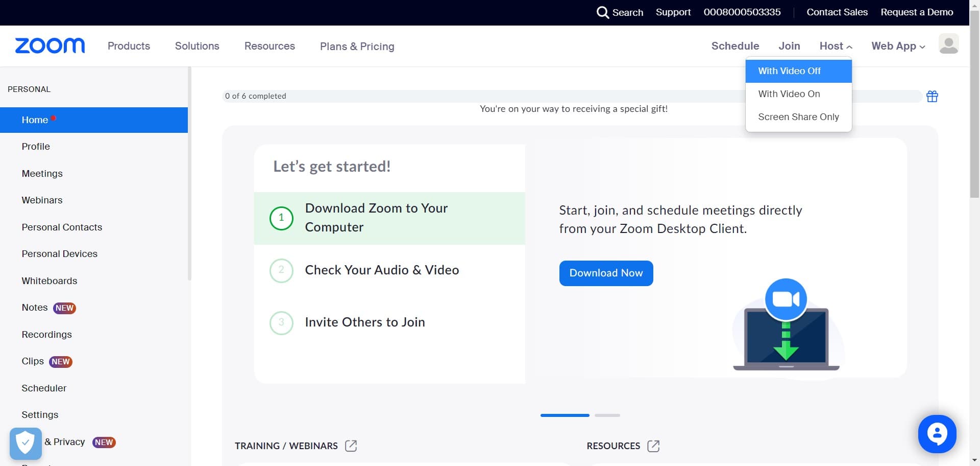Open the user profile avatar
Viewport: 980px width, 466px height.
click(x=948, y=44)
